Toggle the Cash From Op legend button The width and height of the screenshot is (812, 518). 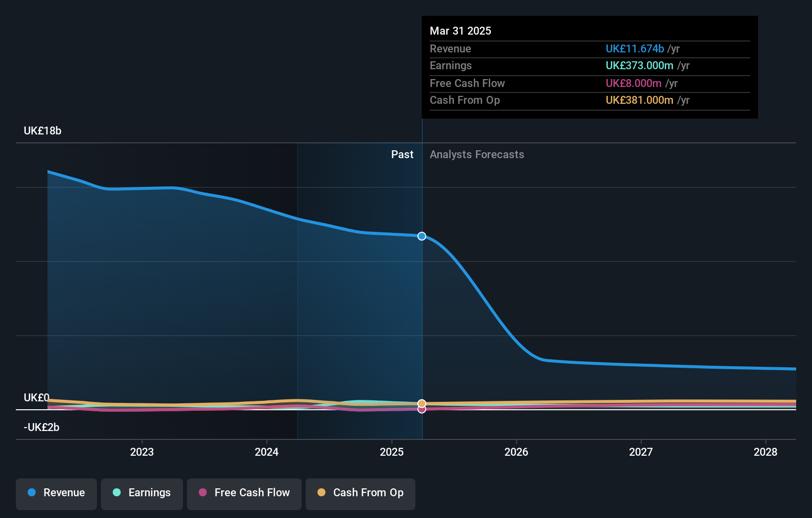coord(361,494)
